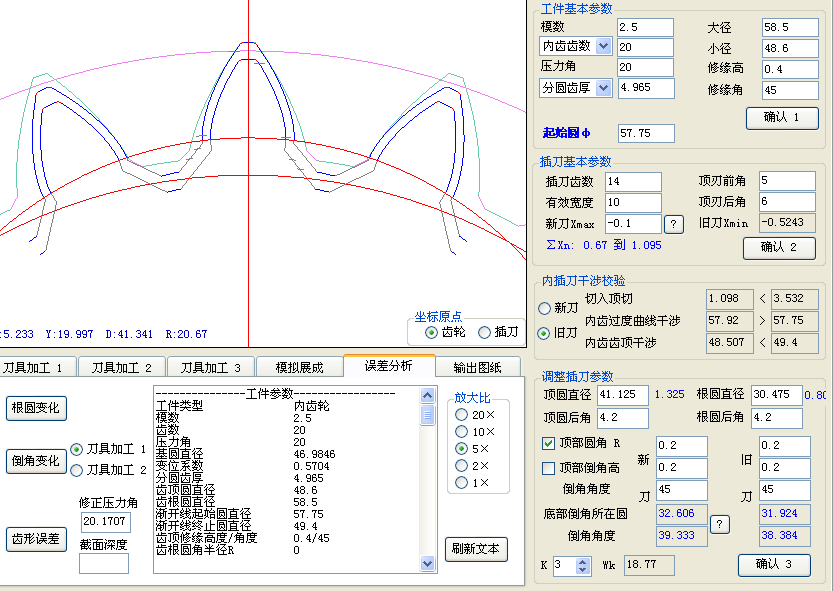
Task: Click the 根圆直径 input field
Action: tap(777, 395)
